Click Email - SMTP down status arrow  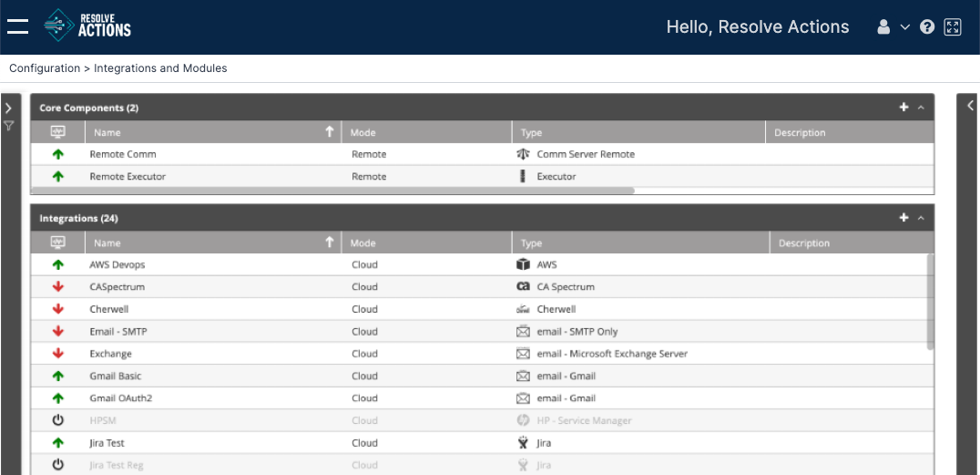[x=58, y=332]
